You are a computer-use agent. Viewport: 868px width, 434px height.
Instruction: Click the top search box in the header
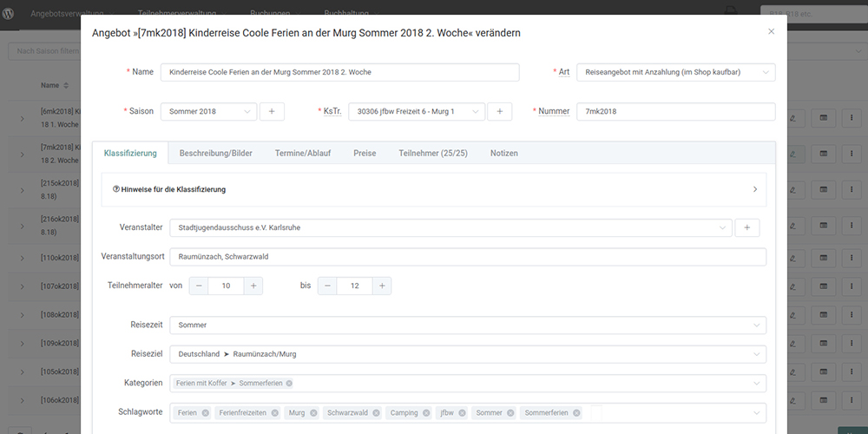point(814,14)
